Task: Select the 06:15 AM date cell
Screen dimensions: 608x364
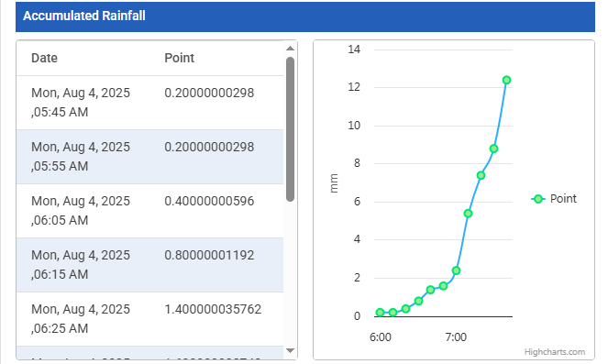Action: pos(81,265)
